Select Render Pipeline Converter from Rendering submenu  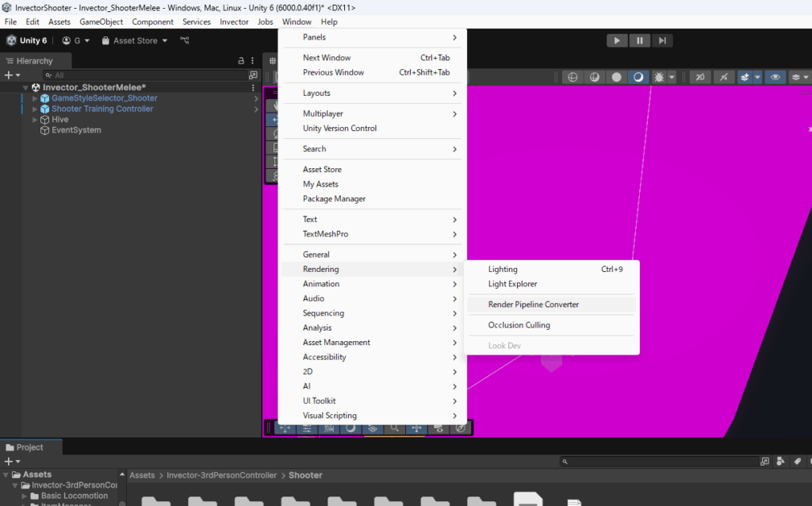point(533,305)
